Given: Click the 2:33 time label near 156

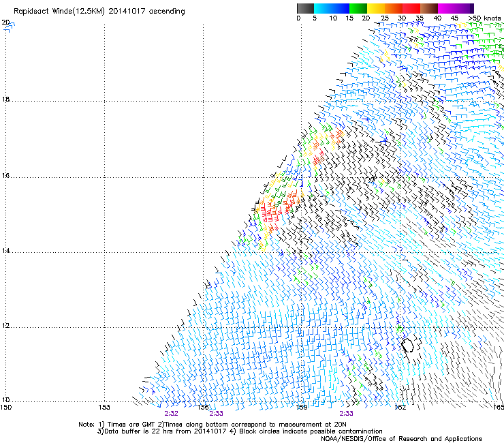Looking at the screenshot, I should pyautogui.click(x=216, y=414).
